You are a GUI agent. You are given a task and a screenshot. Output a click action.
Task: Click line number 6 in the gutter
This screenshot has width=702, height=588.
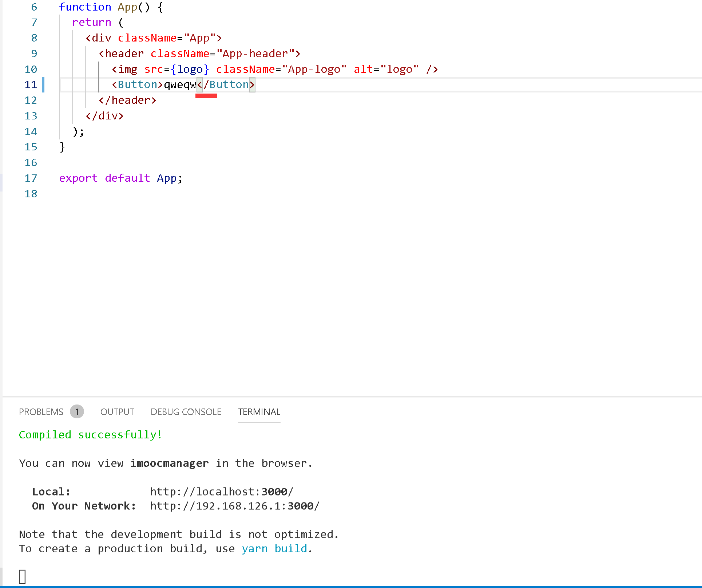(34, 7)
